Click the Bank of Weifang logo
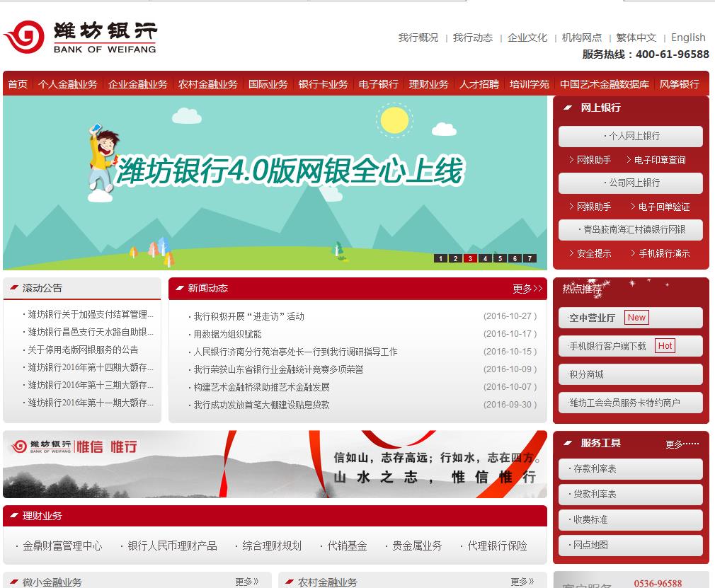 point(80,37)
